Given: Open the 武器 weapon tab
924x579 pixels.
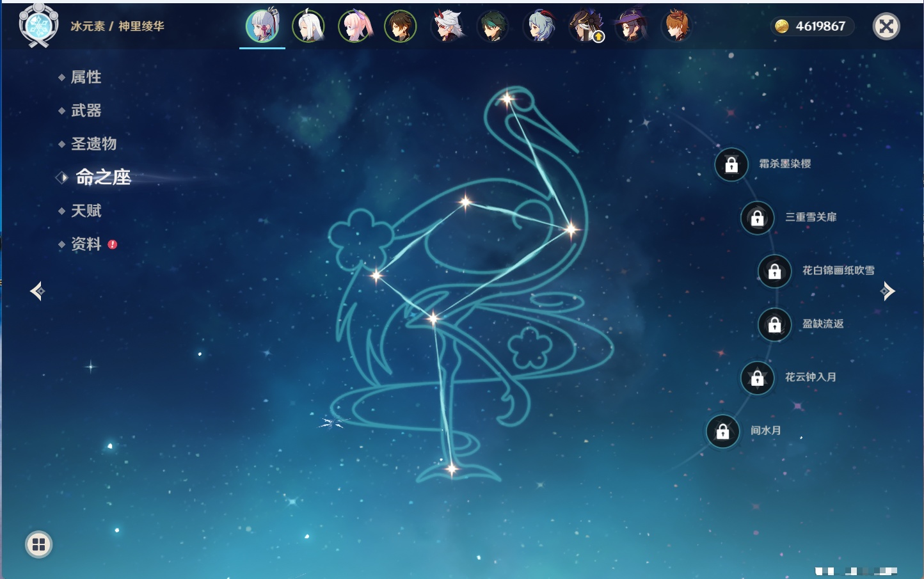Looking at the screenshot, I should click(86, 111).
